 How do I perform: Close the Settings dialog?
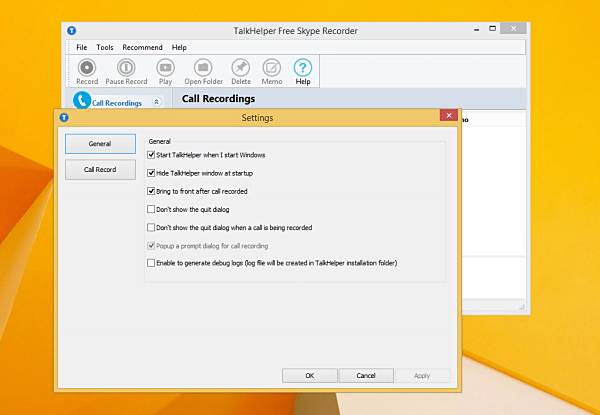point(449,116)
